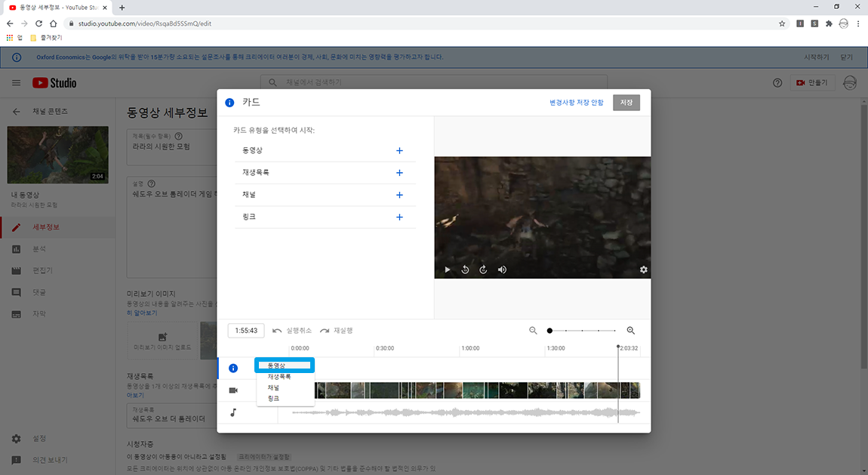Bookmark this page with star icon

pos(782,23)
